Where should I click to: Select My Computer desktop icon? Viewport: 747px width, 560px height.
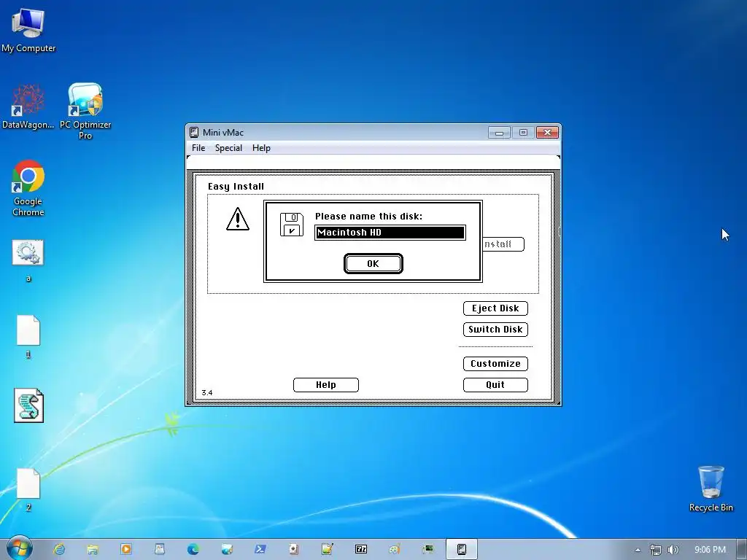click(x=28, y=31)
